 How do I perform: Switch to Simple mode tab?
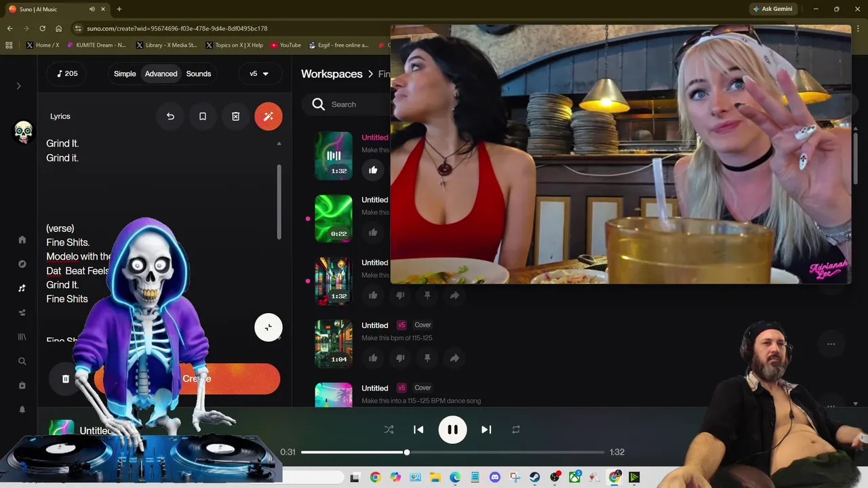tap(125, 74)
